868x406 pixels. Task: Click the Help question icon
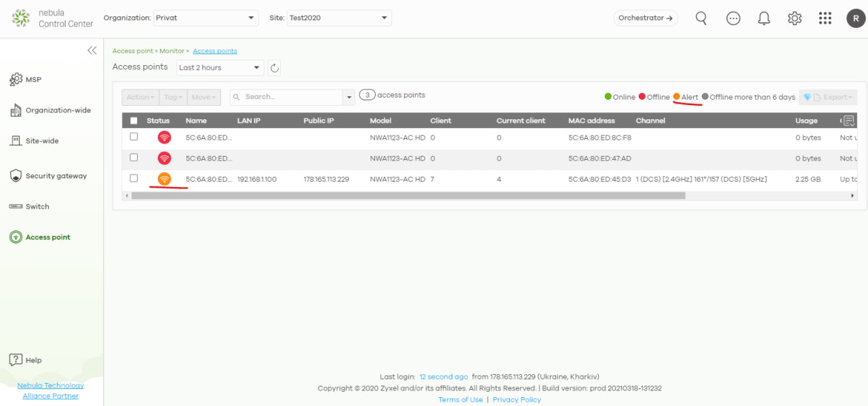pos(16,360)
